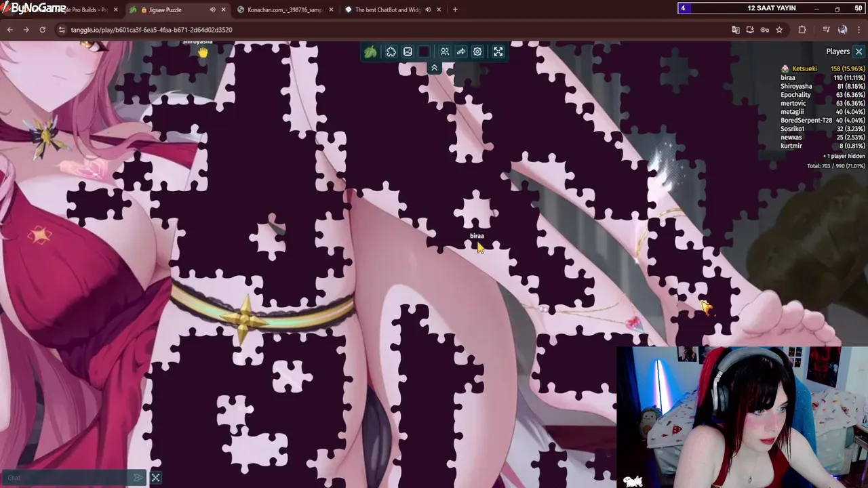
Task: Click the tanggle.io URL address bar
Action: 151,30
